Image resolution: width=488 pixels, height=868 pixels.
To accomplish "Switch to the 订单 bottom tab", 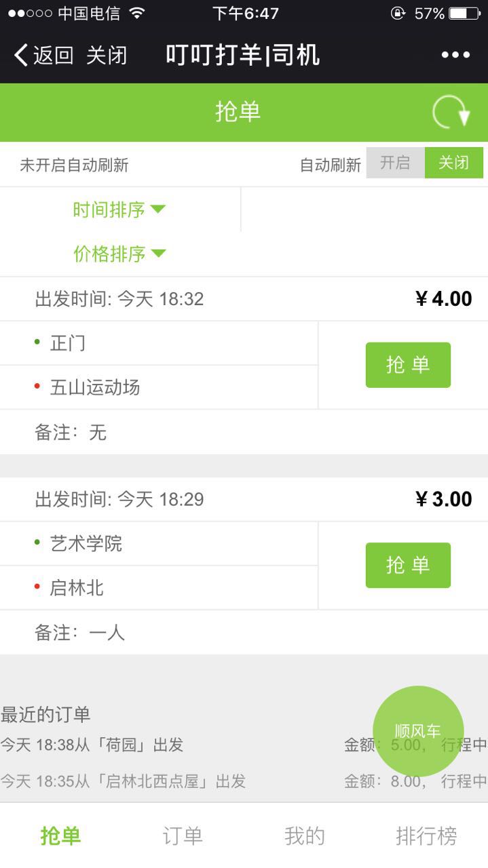I will [x=183, y=835].
